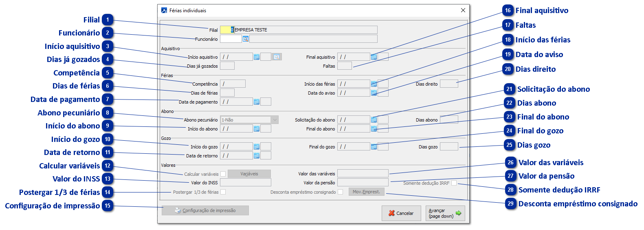The width and height of the screenshot is (644, 230).
Task: Click the Final do gozo date field
Action: [354, 146]
